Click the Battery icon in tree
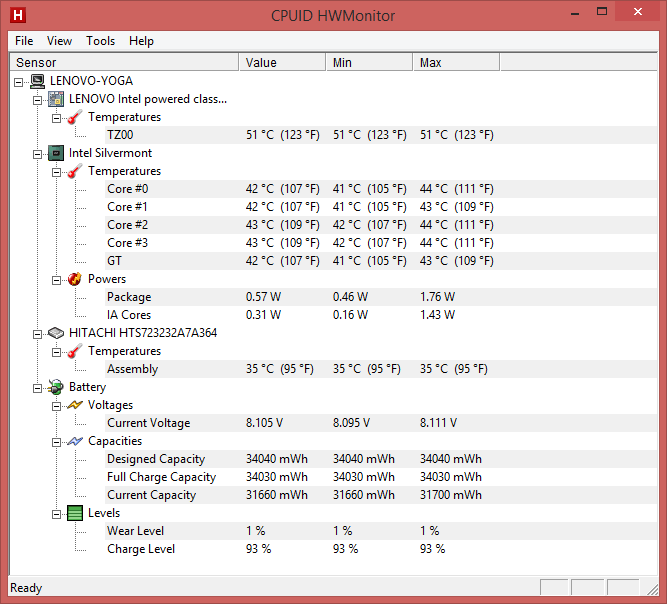Viewport: 667px width, 604px height. click(56, 387)
